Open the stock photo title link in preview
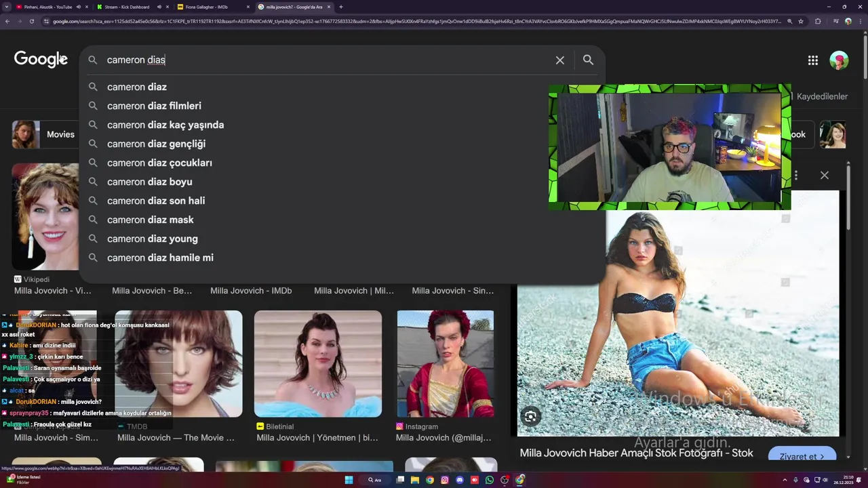Viewport: 868px width, 488px height. point(636,453)
